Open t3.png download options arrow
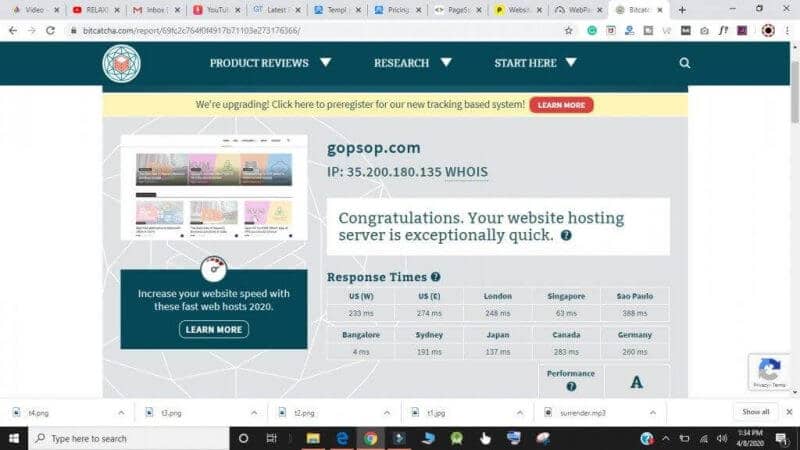Image resolution: width=800 pixels, height=450 pixels. click(x=254, y=412)
